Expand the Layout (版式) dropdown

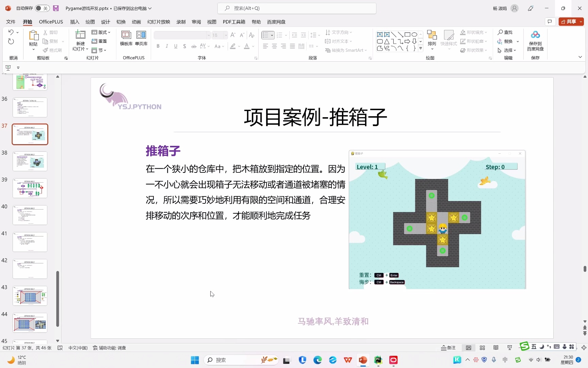(101, 32)
